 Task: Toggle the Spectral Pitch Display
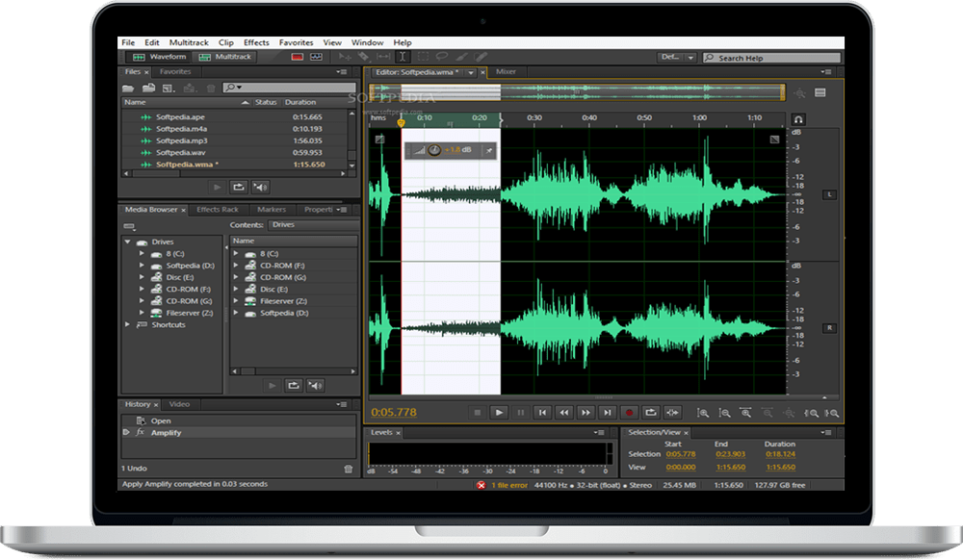click(316, 57)
